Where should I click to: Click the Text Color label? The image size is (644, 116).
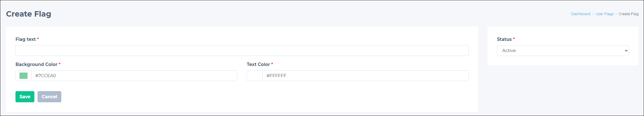pos(258,64)
